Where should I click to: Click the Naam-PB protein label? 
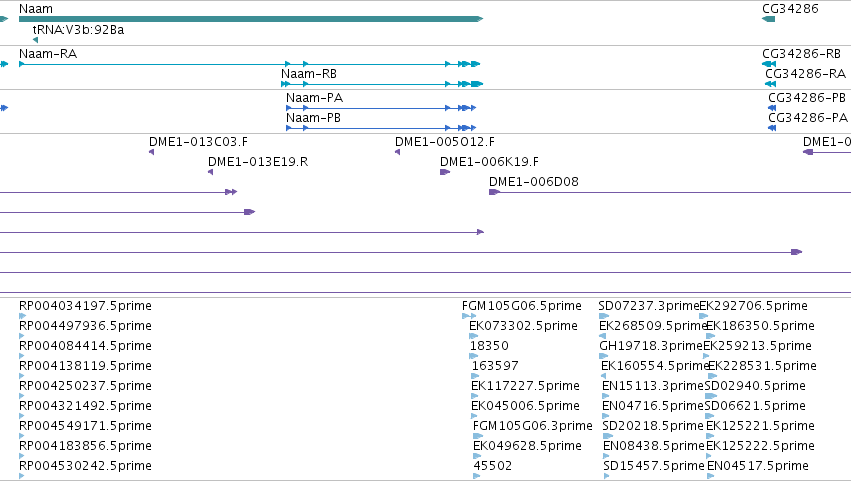314,118
